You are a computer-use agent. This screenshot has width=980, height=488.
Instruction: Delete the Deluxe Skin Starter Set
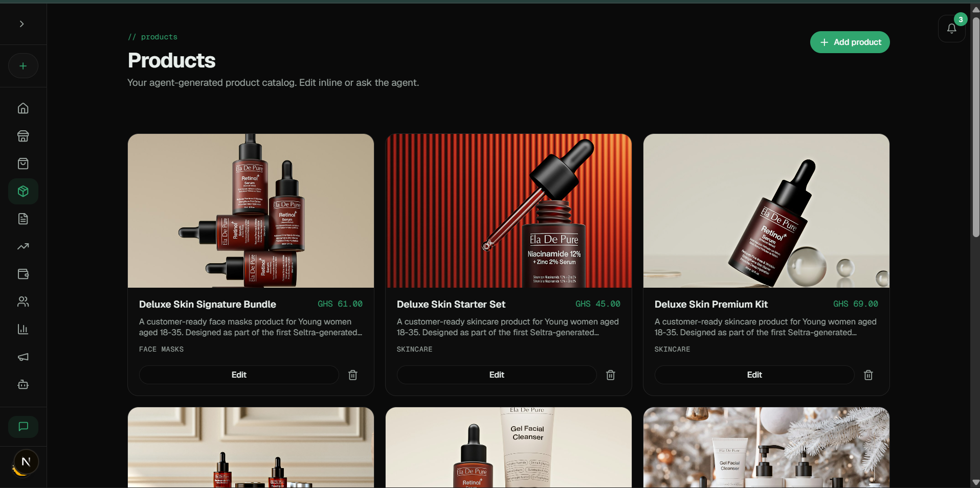click(x=611, y=375)
